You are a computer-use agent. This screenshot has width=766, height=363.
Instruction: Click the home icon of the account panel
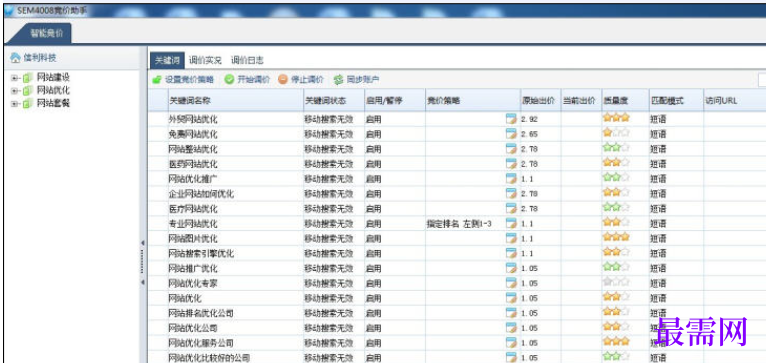(x=16, y=58)
